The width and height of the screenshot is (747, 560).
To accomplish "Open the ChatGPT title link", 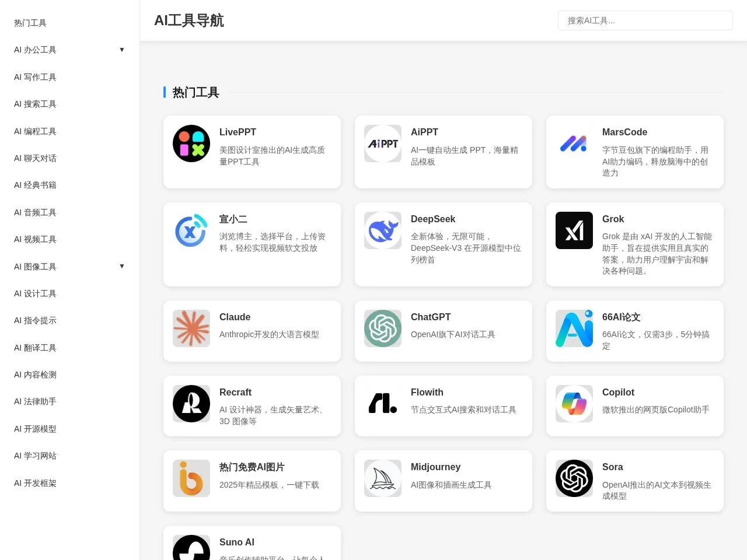I will 431,317.
